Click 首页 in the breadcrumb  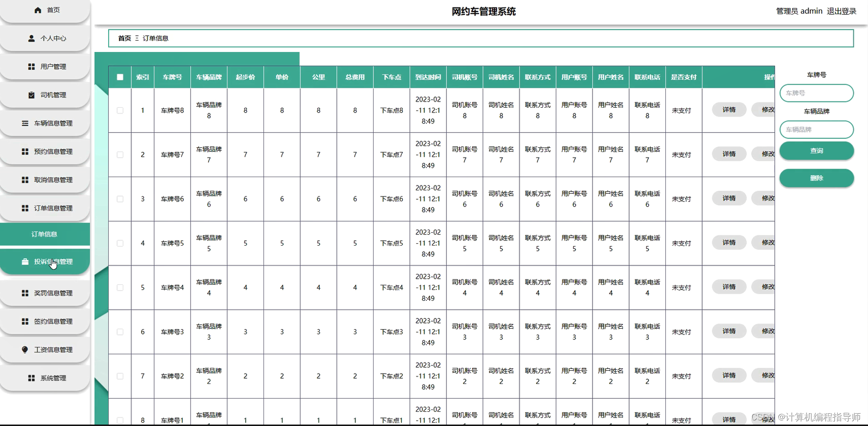[x=125, y=38]
